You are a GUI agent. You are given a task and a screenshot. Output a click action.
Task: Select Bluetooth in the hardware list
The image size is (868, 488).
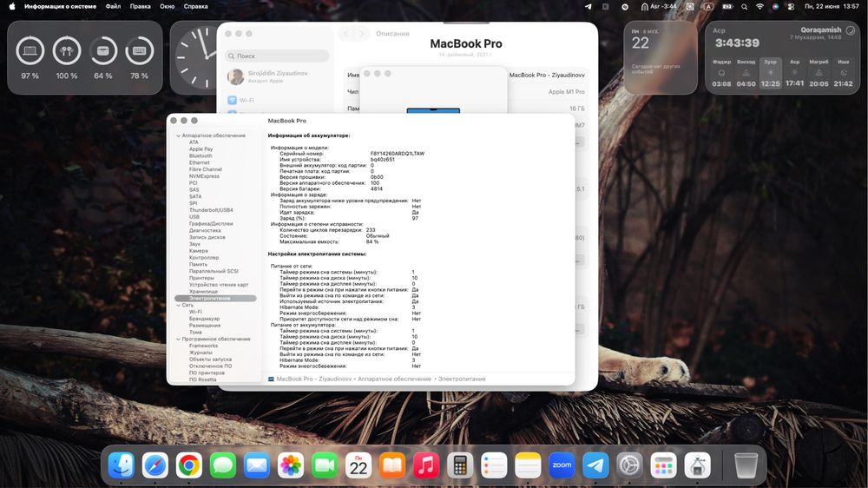click(x=201, y=156)
